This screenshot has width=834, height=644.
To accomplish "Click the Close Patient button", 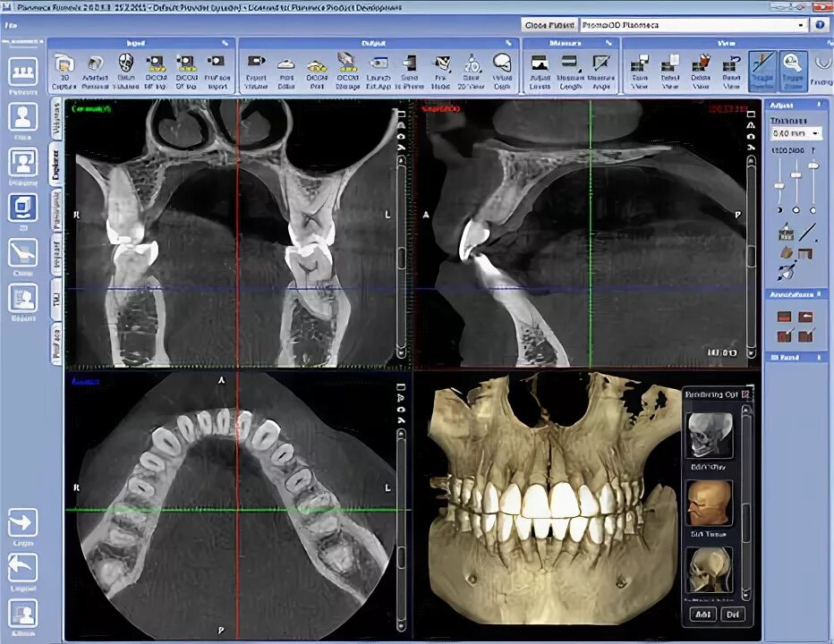I will tap(549, 25).
